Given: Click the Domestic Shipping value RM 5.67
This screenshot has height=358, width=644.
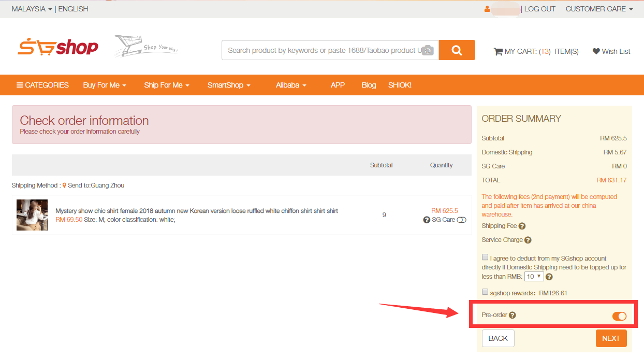Looking at the screenshot, I should [615, 152].
